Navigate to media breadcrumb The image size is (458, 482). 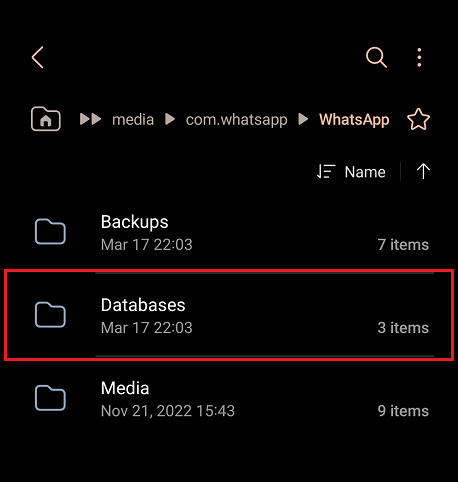pos(133,120)
